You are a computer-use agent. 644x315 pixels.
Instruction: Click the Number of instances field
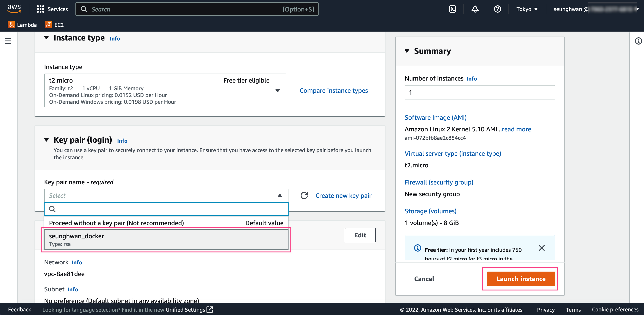click(x=479, y=92)
